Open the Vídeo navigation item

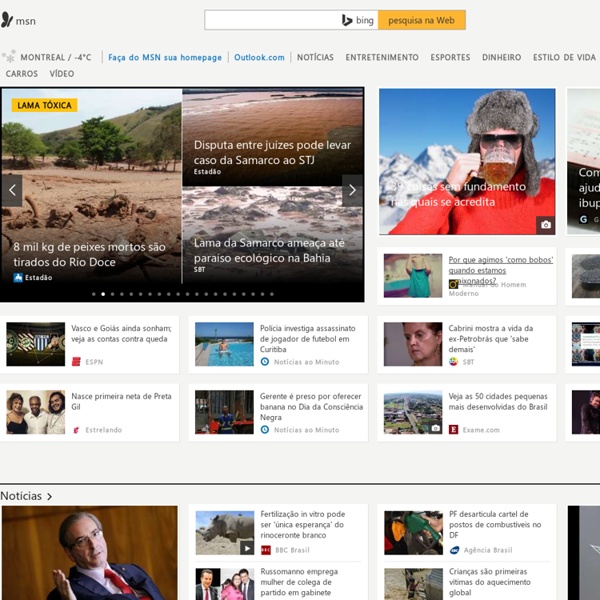[x=62, y=74]
